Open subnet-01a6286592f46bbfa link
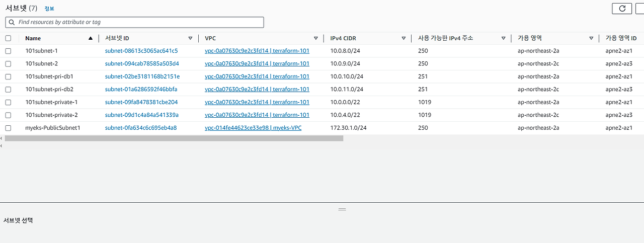Screen dimensions: 644x243 coord(141,90)
